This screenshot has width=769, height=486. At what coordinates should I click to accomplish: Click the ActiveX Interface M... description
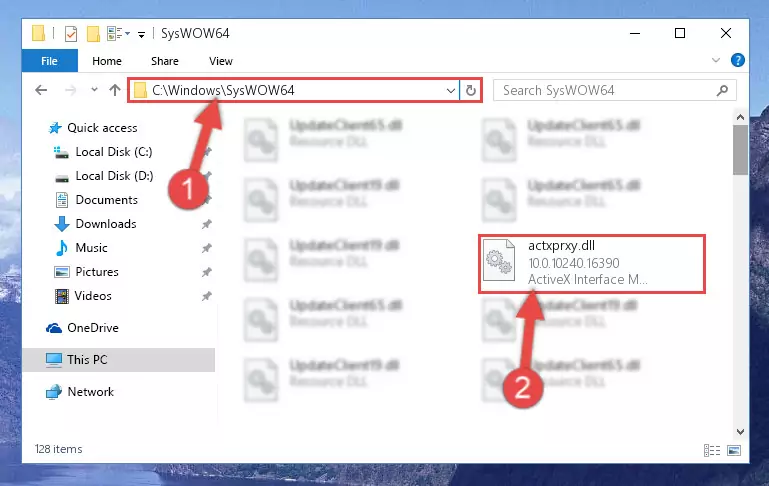[588, 280]
